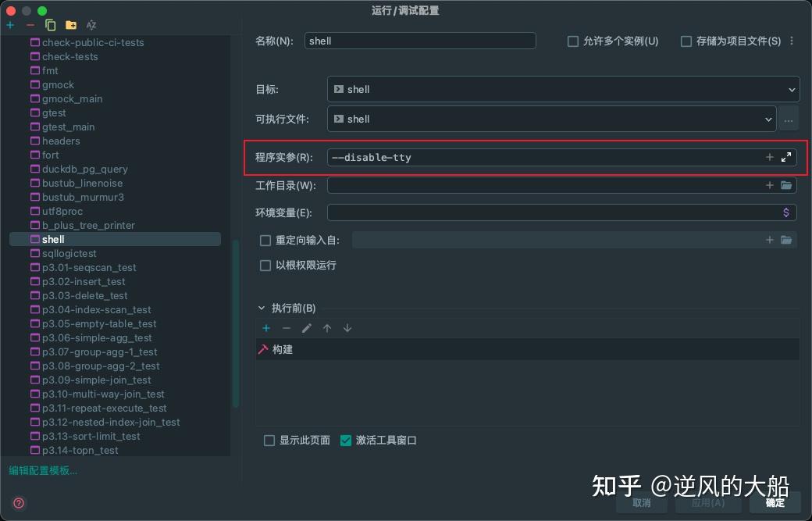The width and height of the screenshot is (812, 521).
Task: Check 存储为项目文件 option
Action: tap(686, 41)
